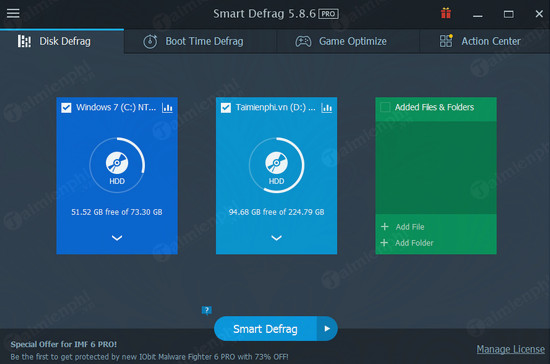Click Add File in green panel

click(410, 227)
